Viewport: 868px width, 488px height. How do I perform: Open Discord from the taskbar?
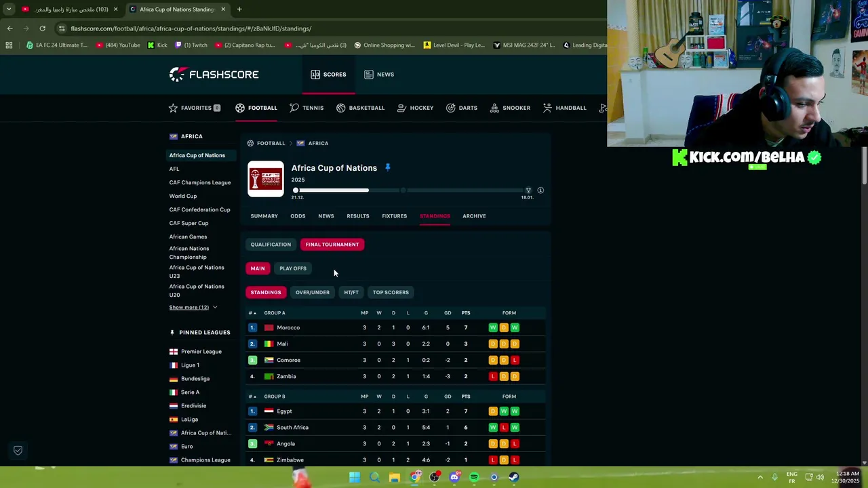coord(454,477)
